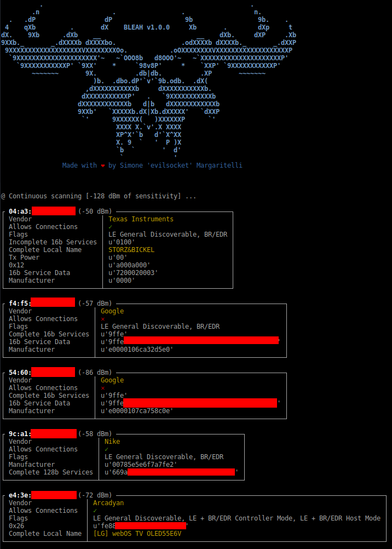Select the manufacturer value u'0000'
The height and width of the screenshot is (549, 392).
(x=122, y=281)
